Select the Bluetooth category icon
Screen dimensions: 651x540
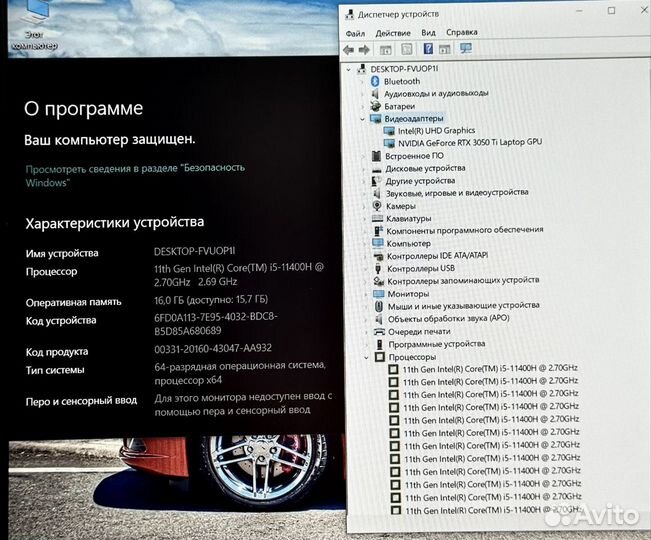point(375,81)
